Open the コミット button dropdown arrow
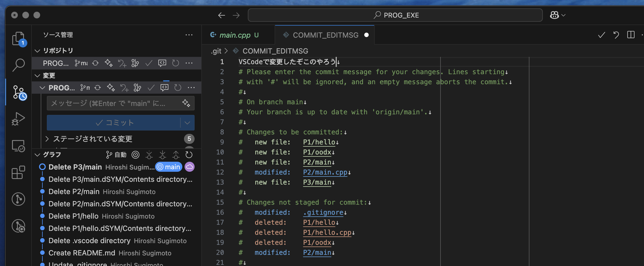Screen dimensions: 644x266 [x=187, y=123]
